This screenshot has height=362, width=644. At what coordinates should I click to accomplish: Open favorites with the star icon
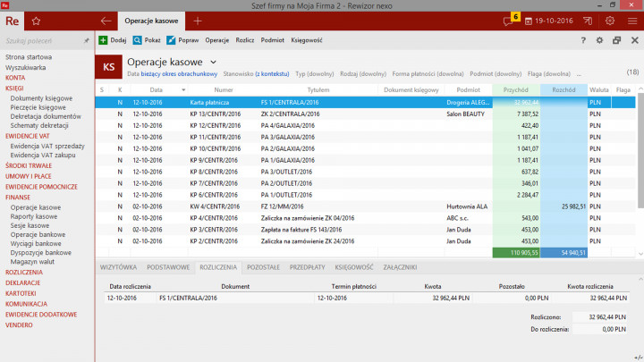tap(36, 20)
